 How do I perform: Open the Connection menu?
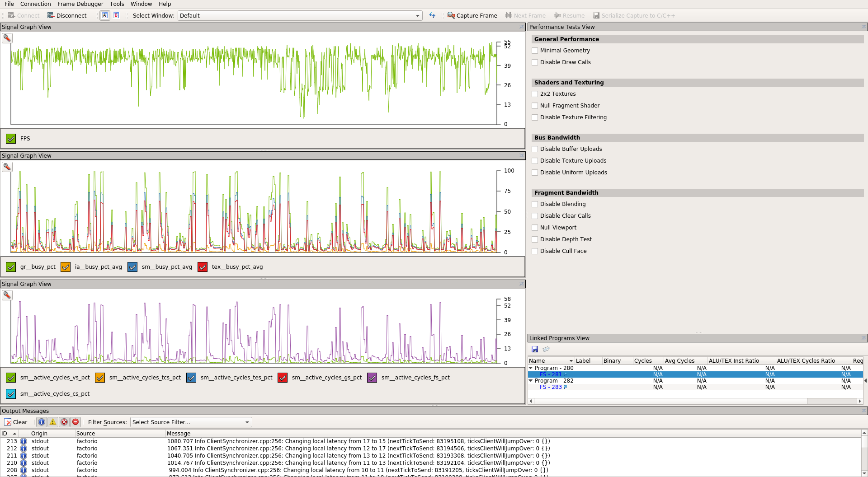coord(35,4)
